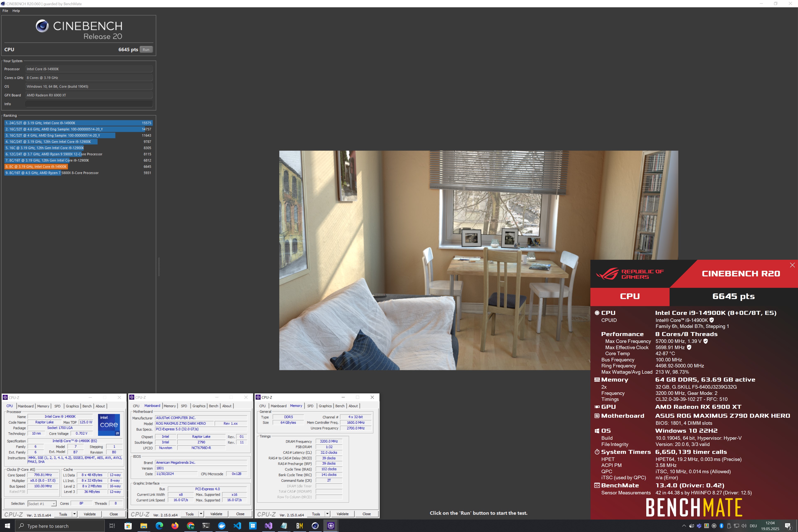
Task: Select ranking row AMD Ryzen 9 5900X 12-Core
Action: (x=78, y=154)
